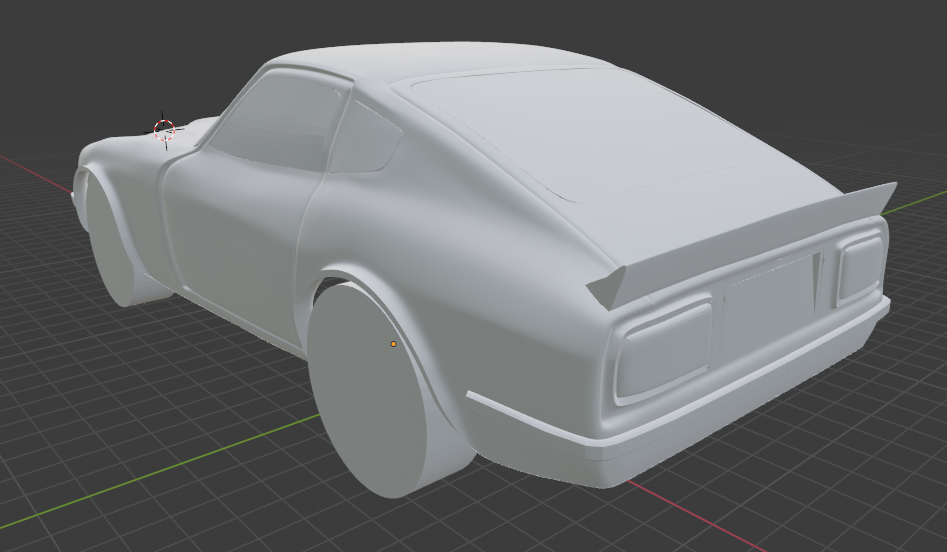Click the rear spoiler wing of the car
The width and height of the screenshot is (947, 552).
pos(742,245)
